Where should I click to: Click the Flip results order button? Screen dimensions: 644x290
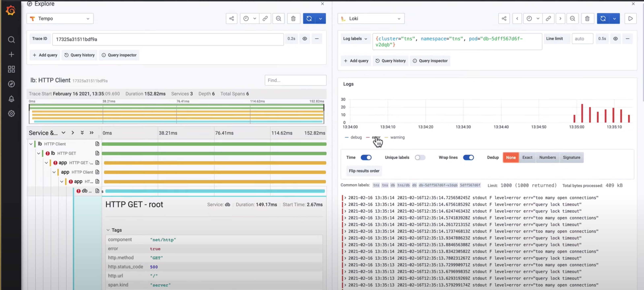(x=364, y=171)
